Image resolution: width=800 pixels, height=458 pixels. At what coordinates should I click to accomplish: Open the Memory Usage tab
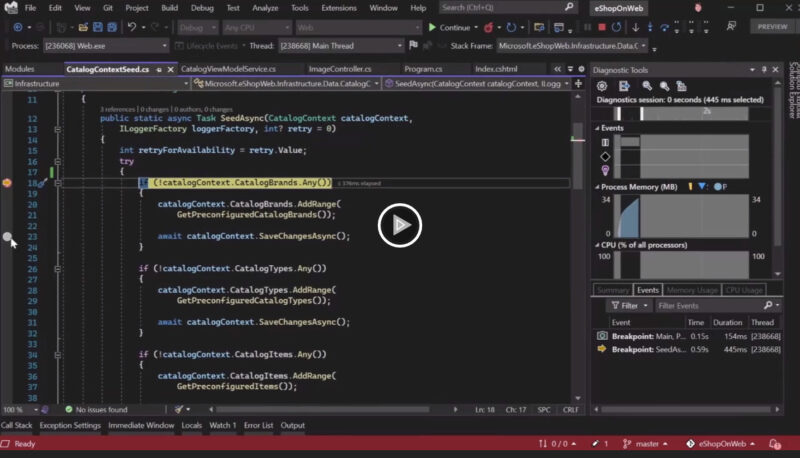point(692,290)
